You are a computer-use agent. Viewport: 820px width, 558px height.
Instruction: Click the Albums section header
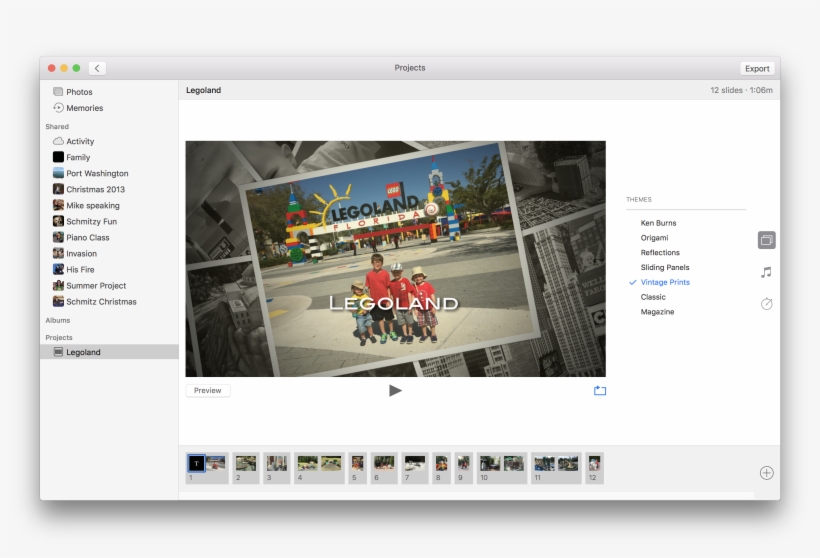58,320
